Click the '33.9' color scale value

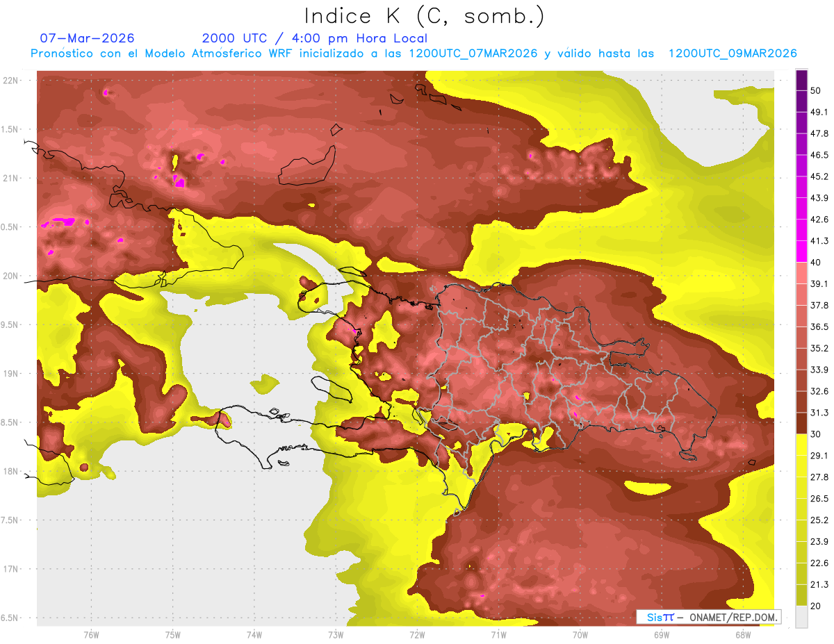tap(819, 370)
